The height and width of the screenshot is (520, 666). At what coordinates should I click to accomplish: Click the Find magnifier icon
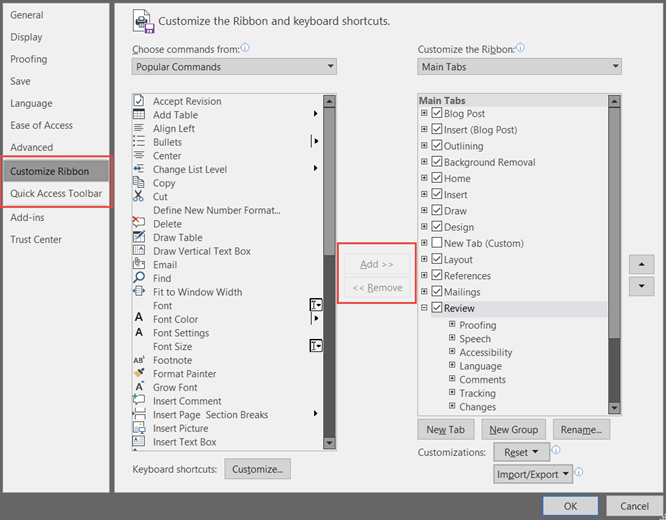139,277
